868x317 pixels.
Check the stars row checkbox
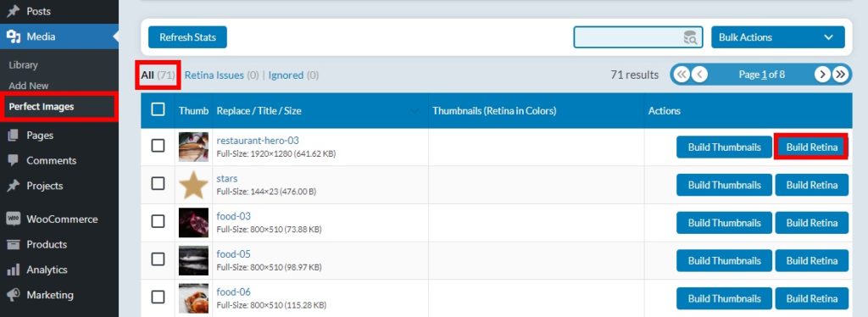tap(158, 183)
